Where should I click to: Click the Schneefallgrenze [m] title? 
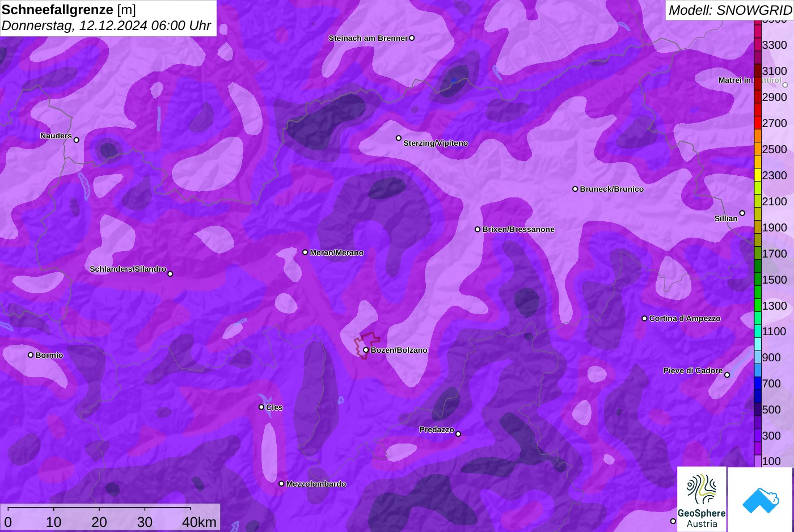pyautogui.click(x=69, y=10)
